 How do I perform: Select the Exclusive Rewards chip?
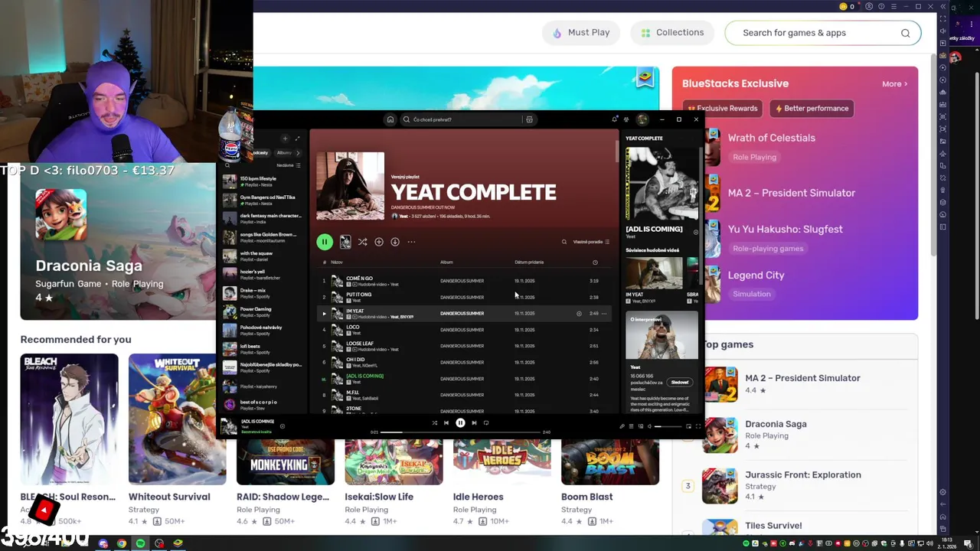point(723,109)
